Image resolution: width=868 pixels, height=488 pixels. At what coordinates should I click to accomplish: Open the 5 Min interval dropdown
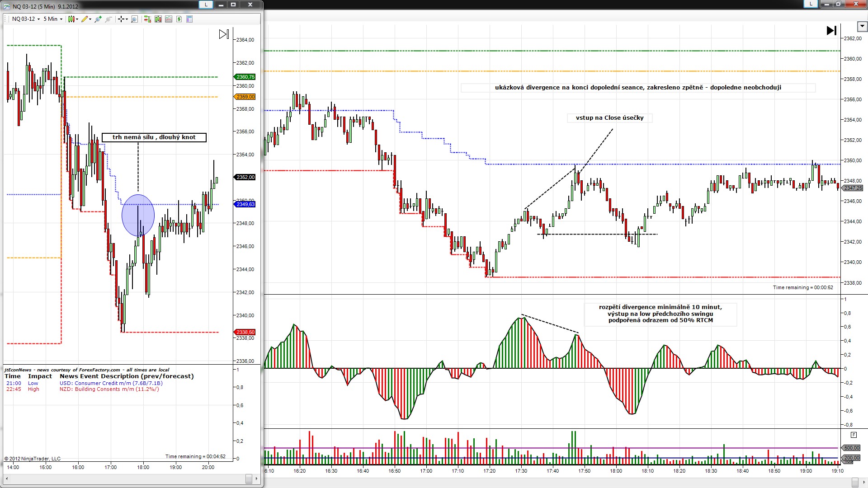[x=52, y=19]
